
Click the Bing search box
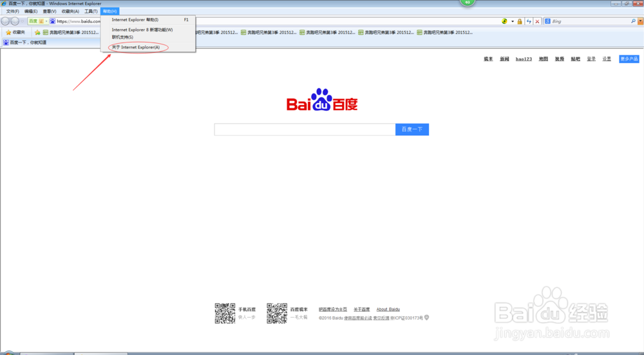[x=590, y=21]
